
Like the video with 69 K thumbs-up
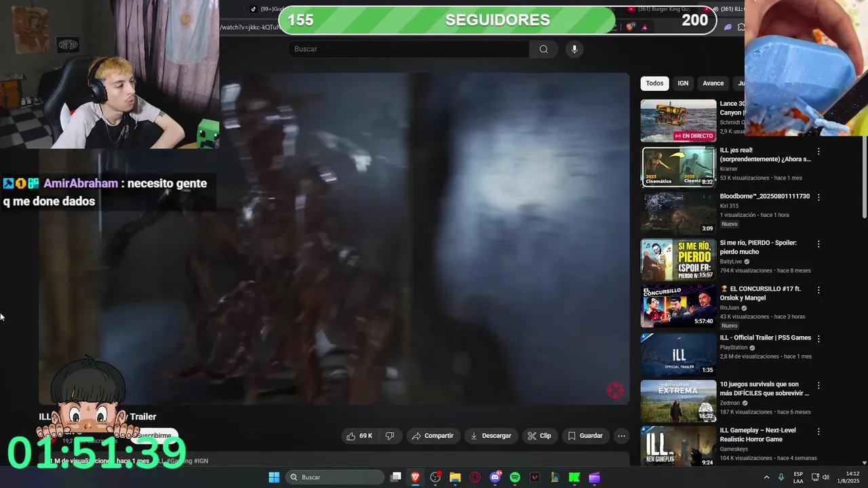pos(360,436)
